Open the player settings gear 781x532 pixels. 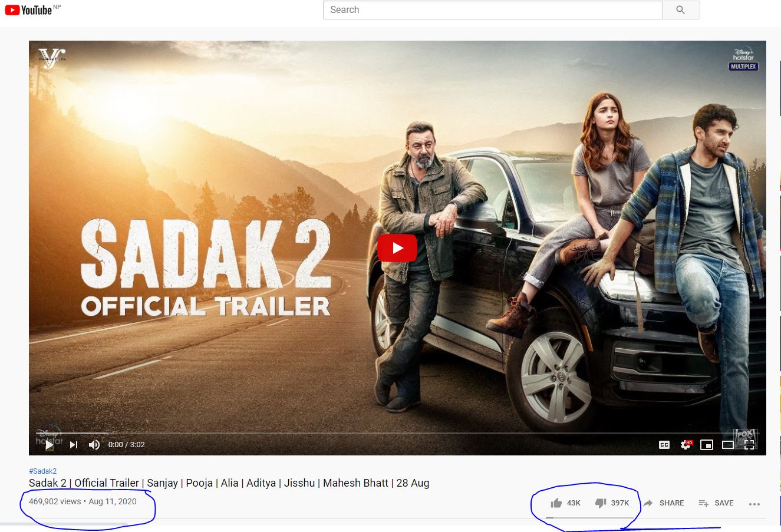pyautogui.click(x=686, y=445)
